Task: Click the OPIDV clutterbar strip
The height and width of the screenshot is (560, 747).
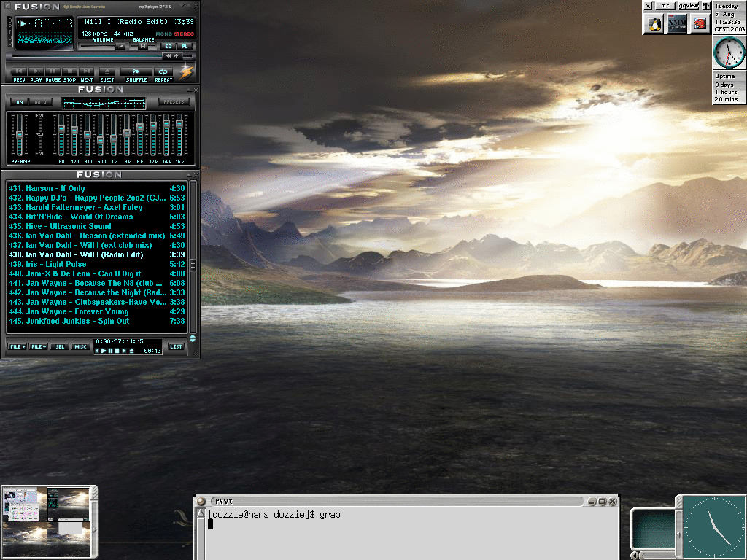Action: pyautogui.click(x=10, y=32)
